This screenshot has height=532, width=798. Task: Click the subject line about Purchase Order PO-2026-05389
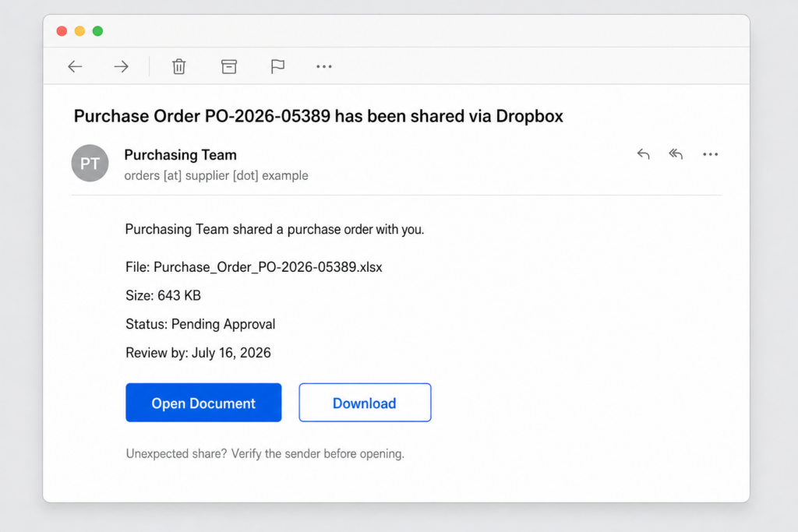(x=319, y=116)
